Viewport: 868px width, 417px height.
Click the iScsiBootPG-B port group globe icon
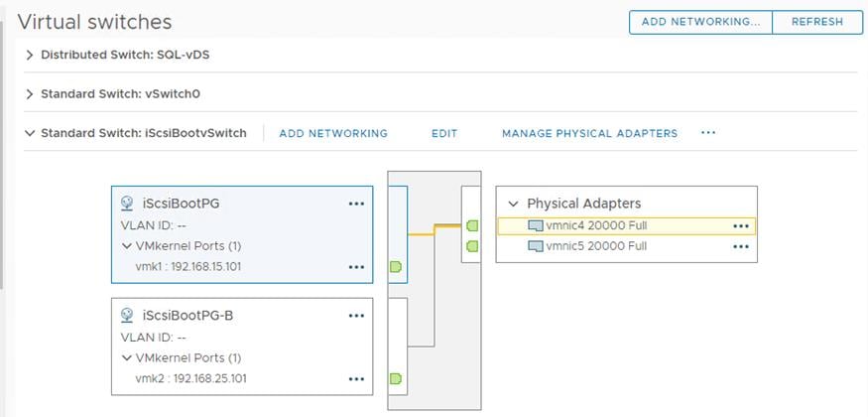click(127, 316)
